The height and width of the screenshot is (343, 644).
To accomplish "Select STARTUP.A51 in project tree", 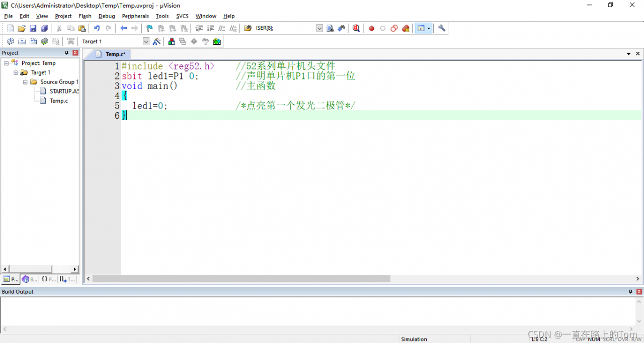I will point(64,91).
